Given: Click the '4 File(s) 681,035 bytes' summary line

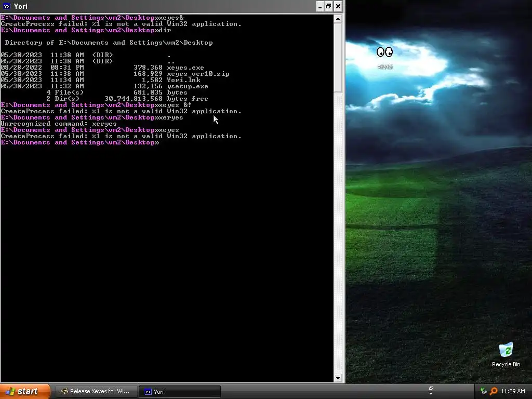Looking at the screenshot, I should click(x=117, y=92).
